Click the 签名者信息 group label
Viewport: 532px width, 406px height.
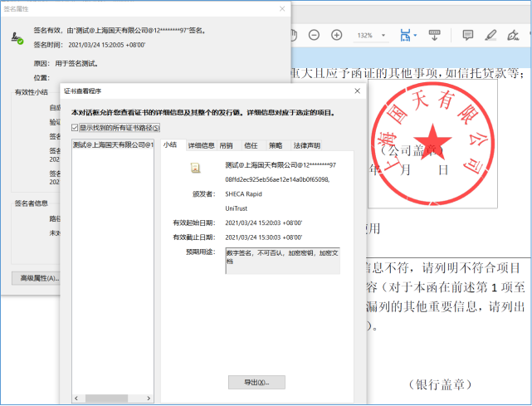(32, 203)
